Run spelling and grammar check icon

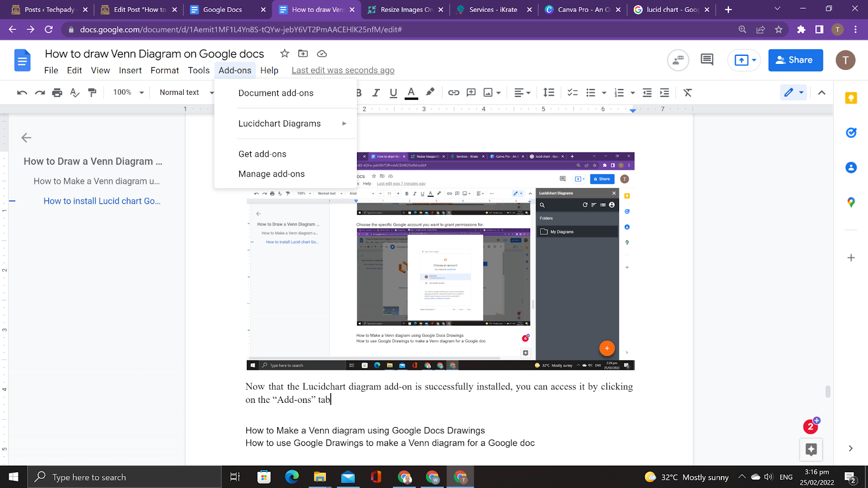point(75,93)
